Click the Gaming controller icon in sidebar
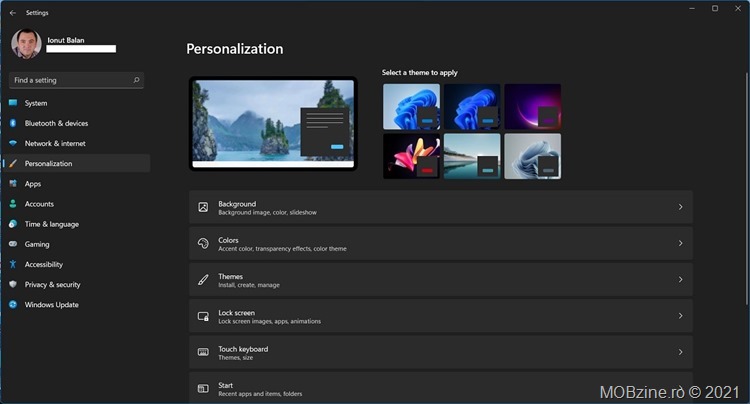The width and height of the screenshot is (750, 404). pos(13,244)
